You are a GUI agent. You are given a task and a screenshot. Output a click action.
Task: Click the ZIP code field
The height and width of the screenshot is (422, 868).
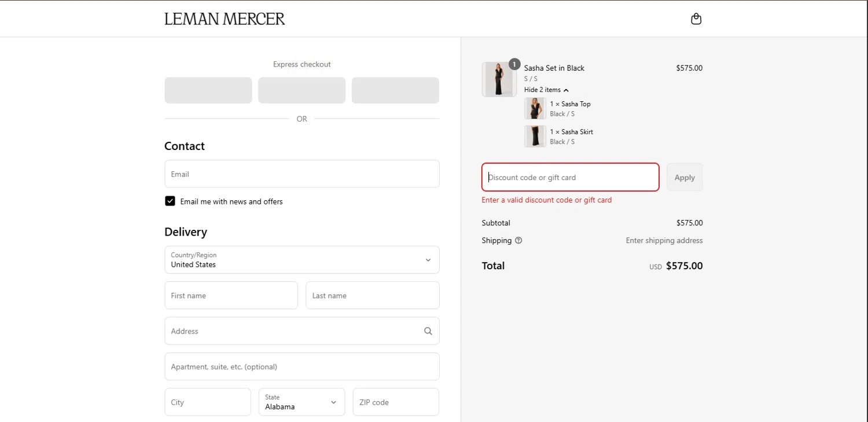click(x=396, y=402)
